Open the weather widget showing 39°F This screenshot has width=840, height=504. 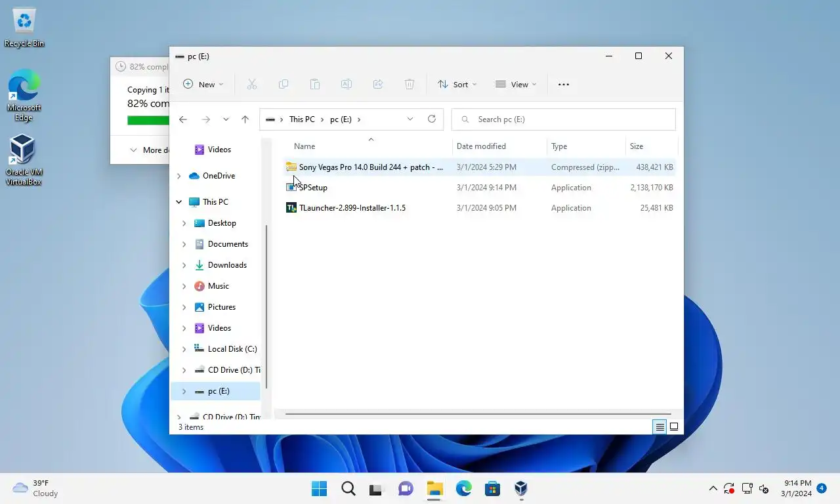coord(36,488)
